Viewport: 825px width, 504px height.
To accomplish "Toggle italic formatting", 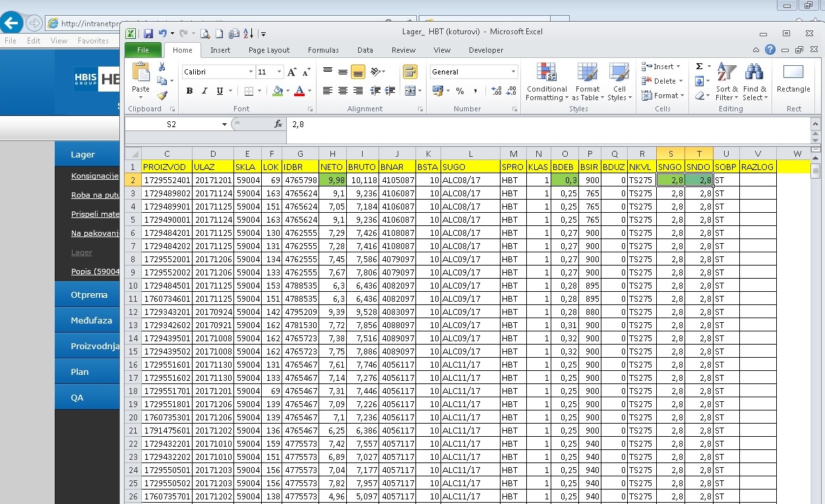I will [x=204, y=91].
